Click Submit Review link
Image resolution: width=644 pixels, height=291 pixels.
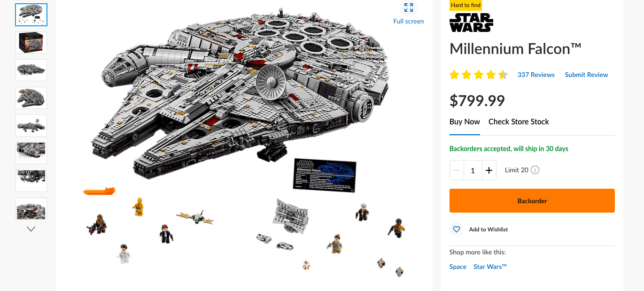click(586, 75)
